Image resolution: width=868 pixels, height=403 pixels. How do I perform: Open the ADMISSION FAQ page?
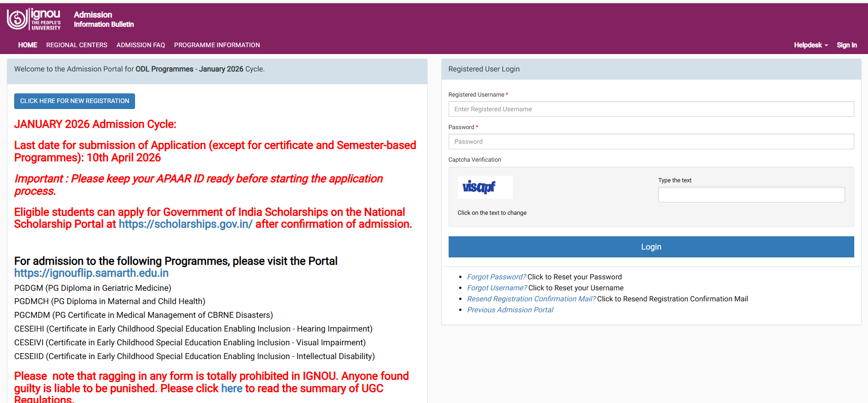tap(141, 45)
